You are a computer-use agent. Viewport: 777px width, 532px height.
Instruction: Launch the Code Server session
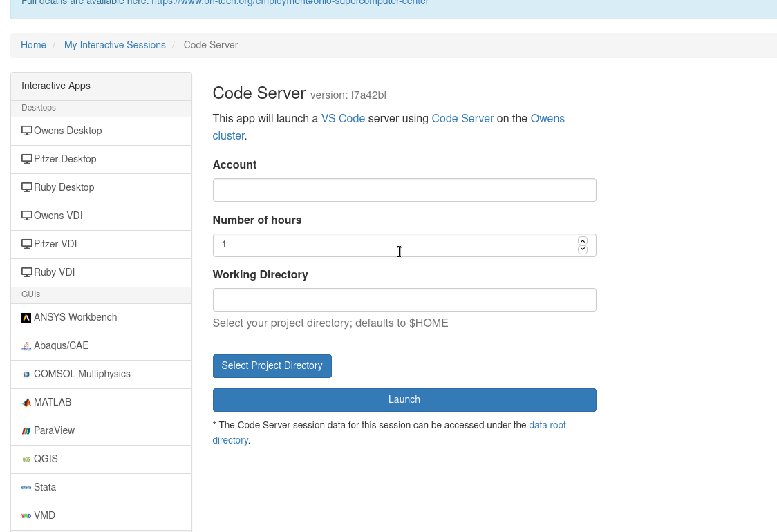pyautogui.click(x=404, y=400)
